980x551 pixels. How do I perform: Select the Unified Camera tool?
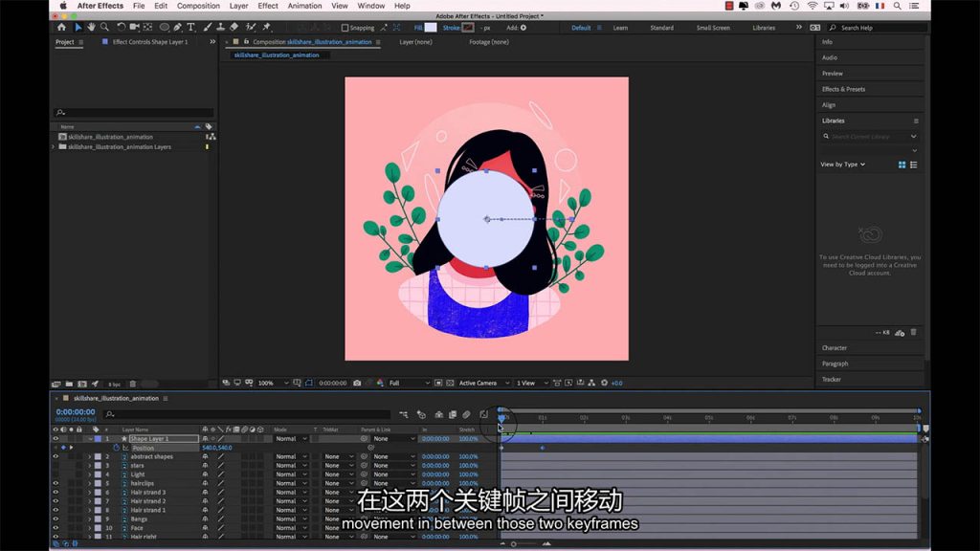click(x=134, y=28)
